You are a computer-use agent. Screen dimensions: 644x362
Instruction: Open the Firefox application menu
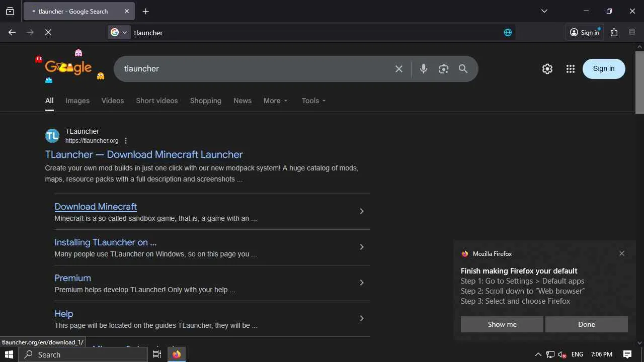pos(632,32)
